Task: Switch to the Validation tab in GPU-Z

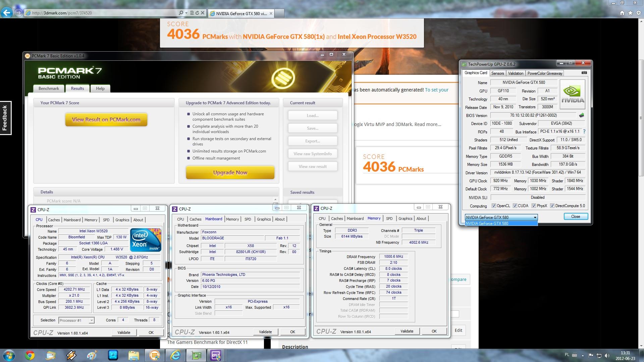Action: (x=516, y=73)
